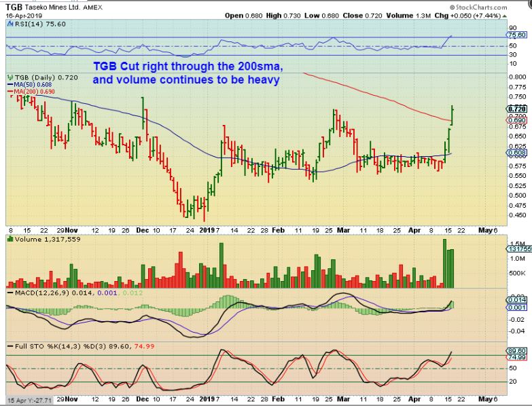Select the Taseko Mines Ltd. company name
Image resolution: width=532 pixels, height=406 pixels.
coord(52,7)
